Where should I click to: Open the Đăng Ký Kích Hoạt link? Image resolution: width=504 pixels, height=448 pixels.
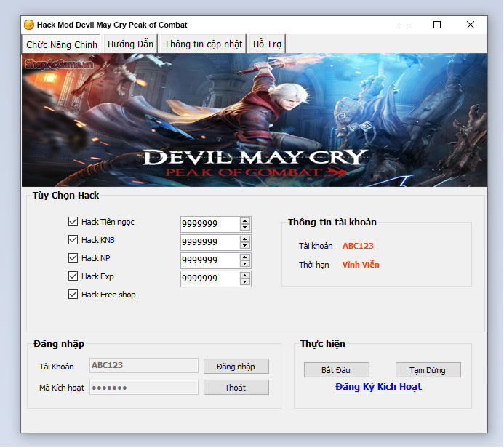(x=378, y=387)
